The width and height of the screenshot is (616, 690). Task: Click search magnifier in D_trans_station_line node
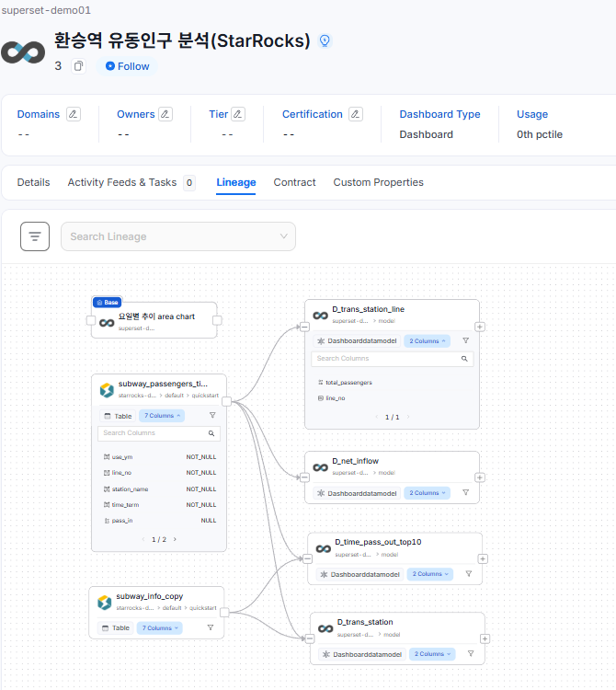(464, 359)
